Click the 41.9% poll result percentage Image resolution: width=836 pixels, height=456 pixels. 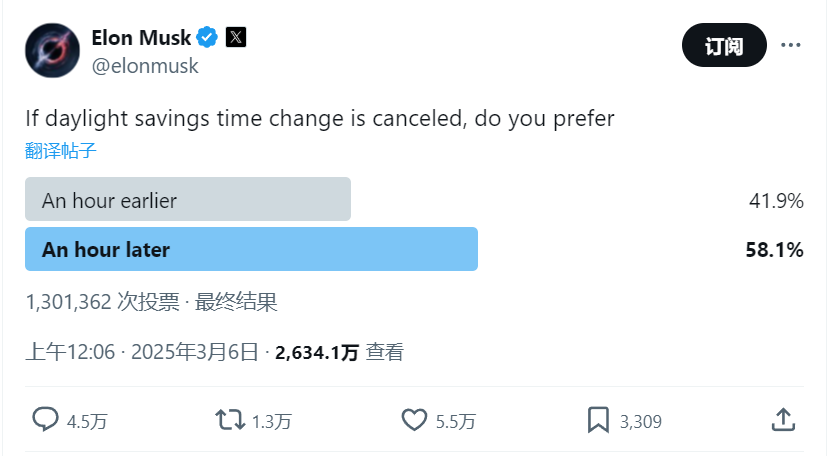click(x=776, y=201)
